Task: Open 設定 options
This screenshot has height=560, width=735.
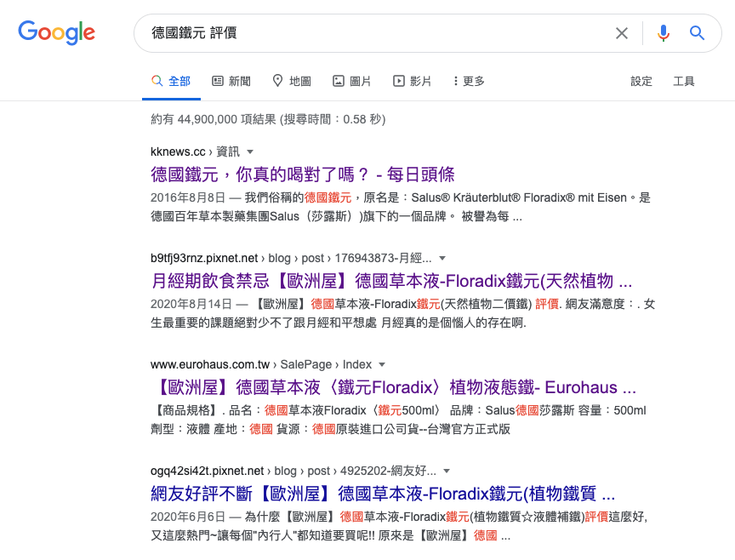Action: click(x=641, y=81)
